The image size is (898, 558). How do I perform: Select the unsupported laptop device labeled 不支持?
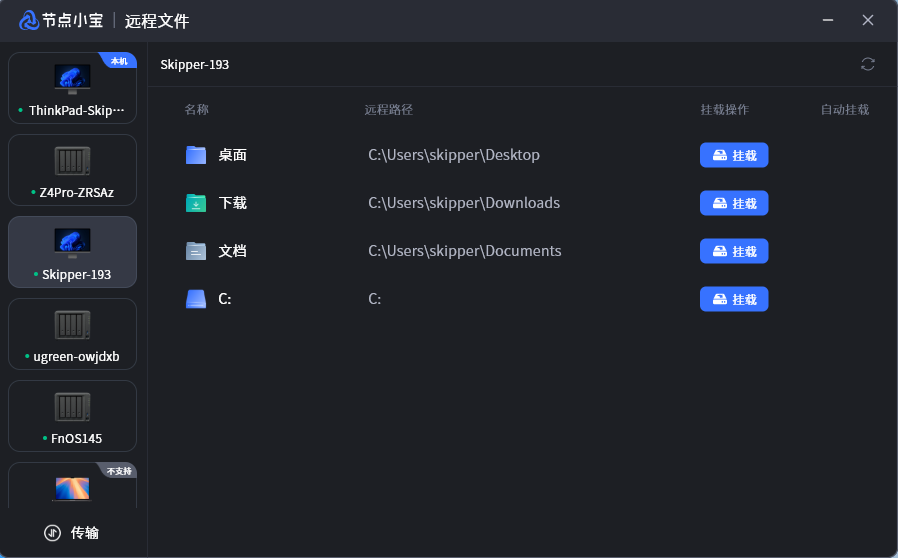[x=72, y=486]
